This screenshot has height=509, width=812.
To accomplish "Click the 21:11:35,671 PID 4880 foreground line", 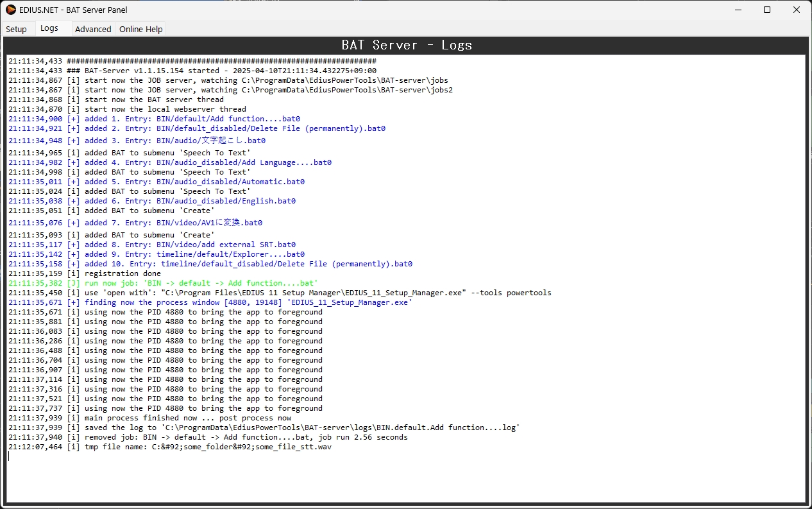I will (x=165, y=312).
